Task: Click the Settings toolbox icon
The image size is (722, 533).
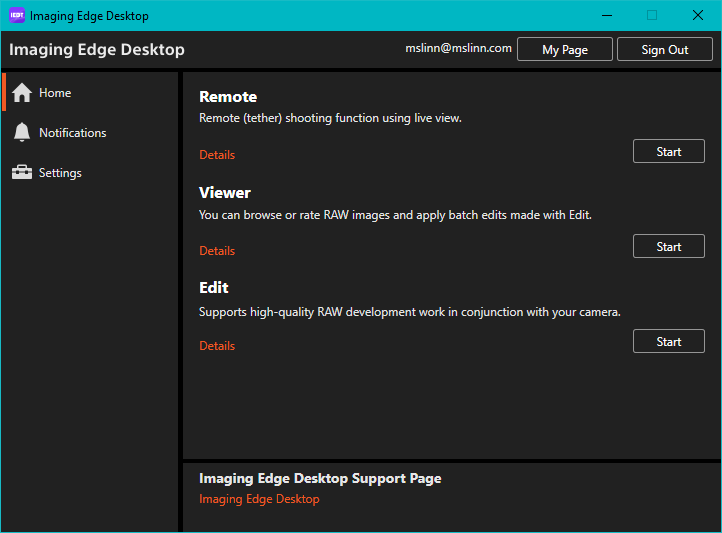Action: click(x=22, y=173)
